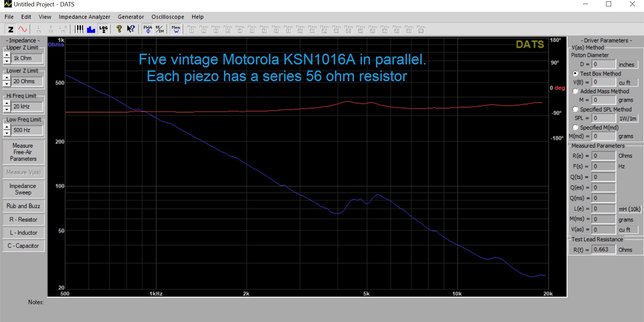Viewport: 644px width, 322px height.
Task: Select memory slot Mem 10
Action: click(300, 29)
